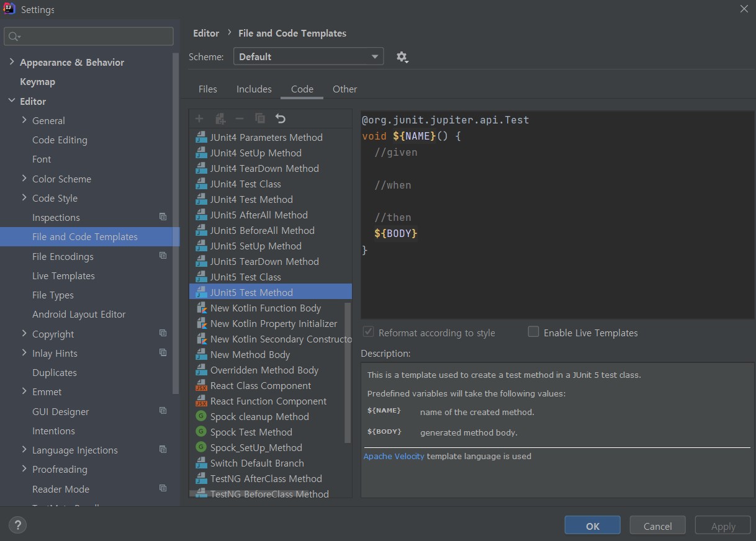The height and width of the screenshot is (541, 756).
Task: Click the React Function Component JSX icon
Action: point(201,401)
